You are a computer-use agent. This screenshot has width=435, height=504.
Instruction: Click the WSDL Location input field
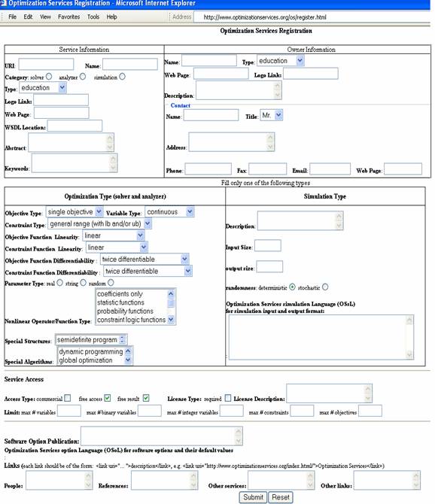[75, 126]
